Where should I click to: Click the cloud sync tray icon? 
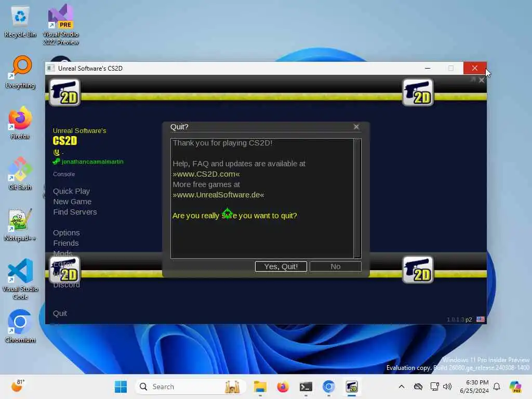[x=418, y=387]
